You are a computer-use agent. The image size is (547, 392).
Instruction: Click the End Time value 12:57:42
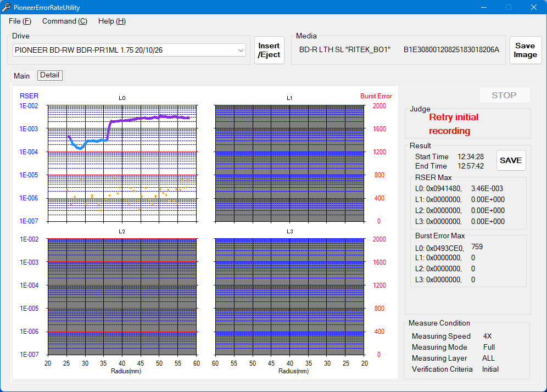[471, 166]
